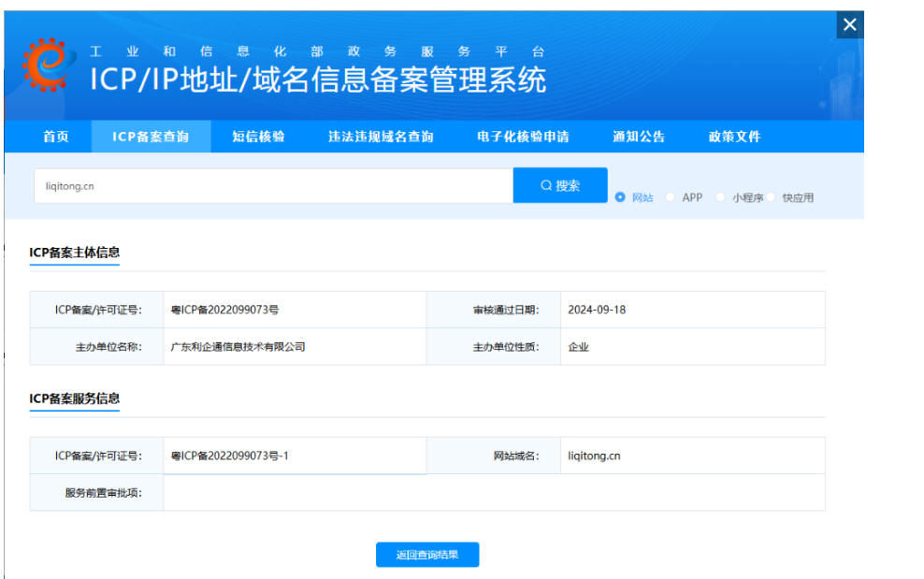Click company name 广东利企通信息技术有限公司
Screen dimensions: 924x579
coord(238,347)
